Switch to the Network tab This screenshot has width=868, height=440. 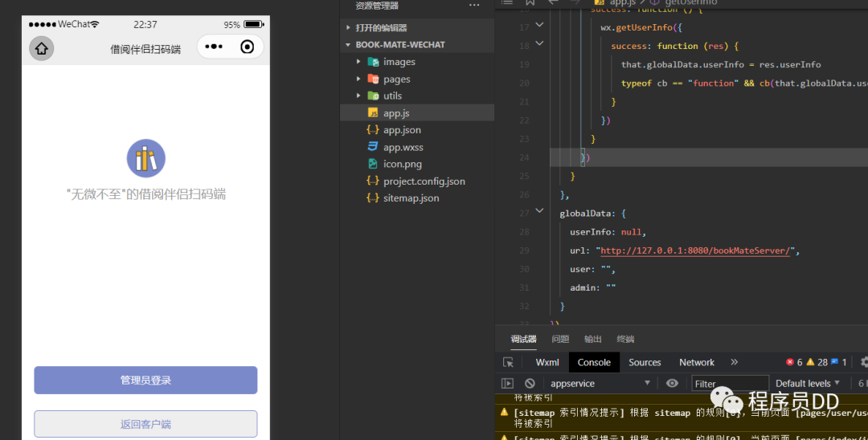click(x=696, y=362)
